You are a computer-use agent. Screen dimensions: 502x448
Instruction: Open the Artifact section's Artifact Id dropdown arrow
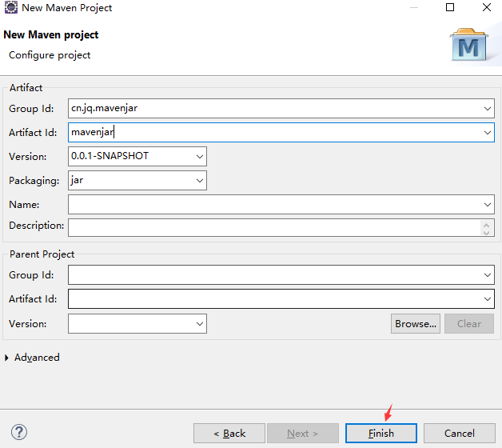pos(488,132)
